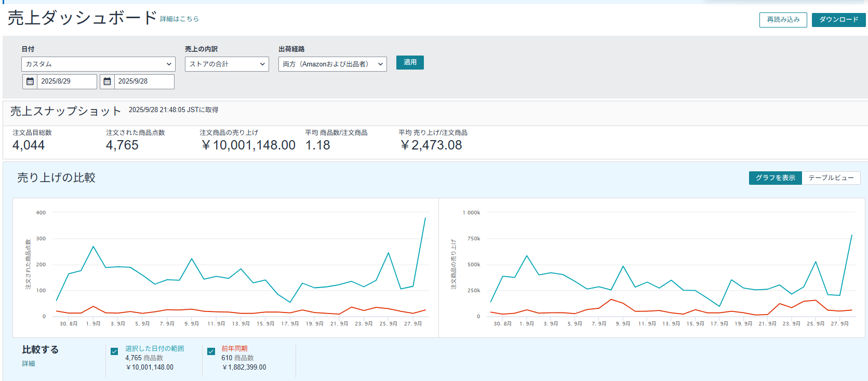Expand the 売上の内訳 dropdown
The height and width of the screenshot is (381, 868).
(226, 64)
